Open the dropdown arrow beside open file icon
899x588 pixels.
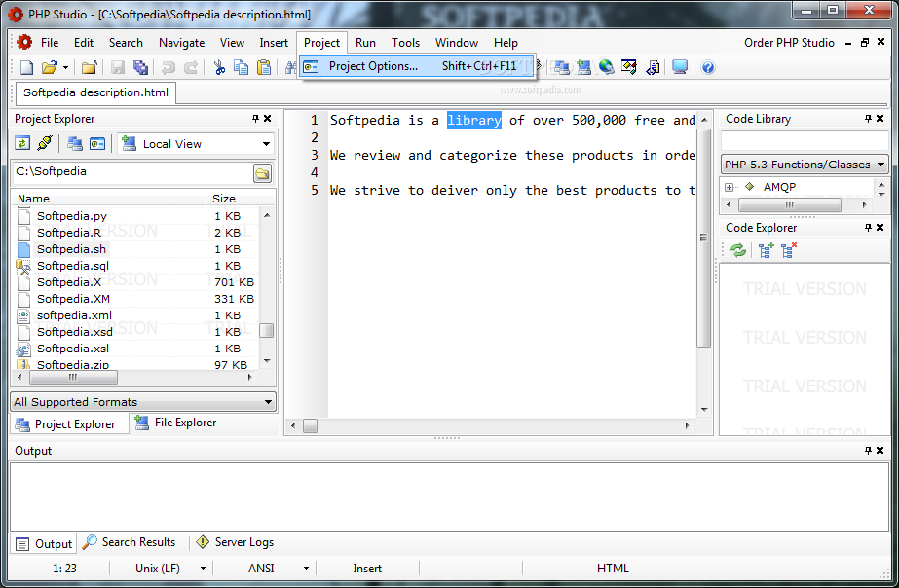coord(65,67)
